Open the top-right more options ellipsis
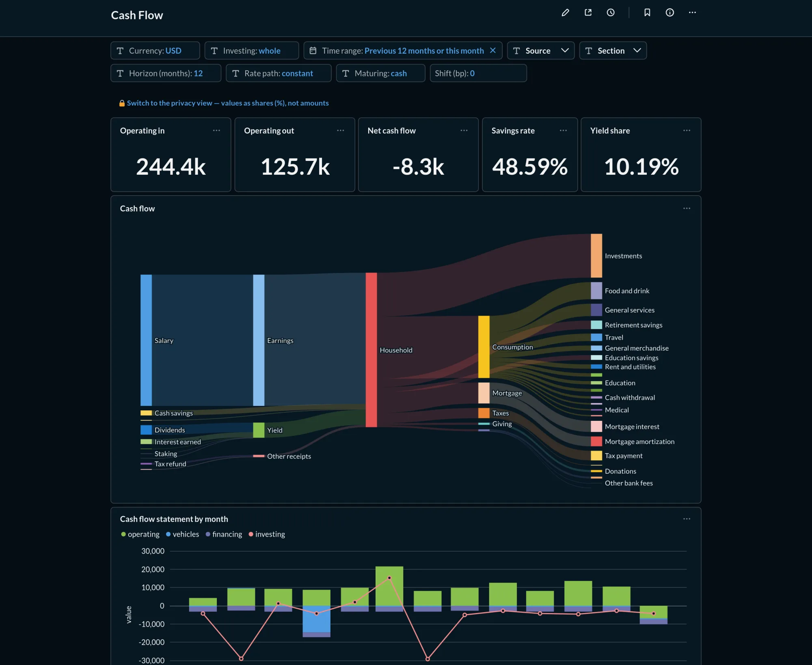The width and height of the screenshot is (812, 665). coord(692,13)
